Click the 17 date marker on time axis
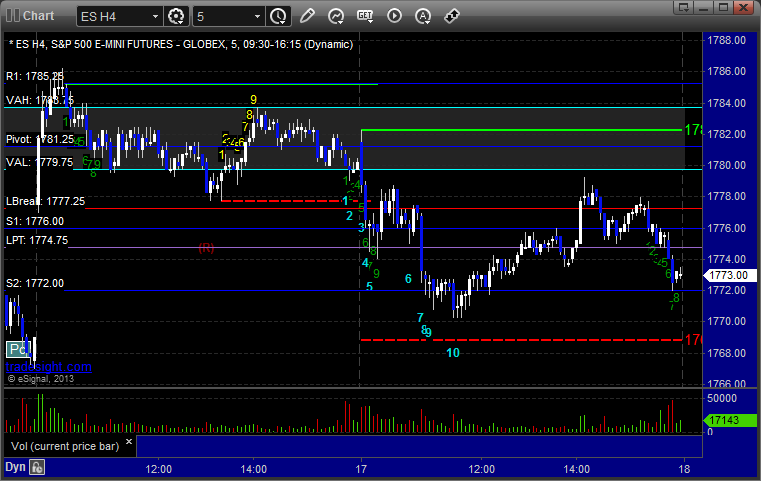This screenshot has width=761, height=481. coord(361,469)
